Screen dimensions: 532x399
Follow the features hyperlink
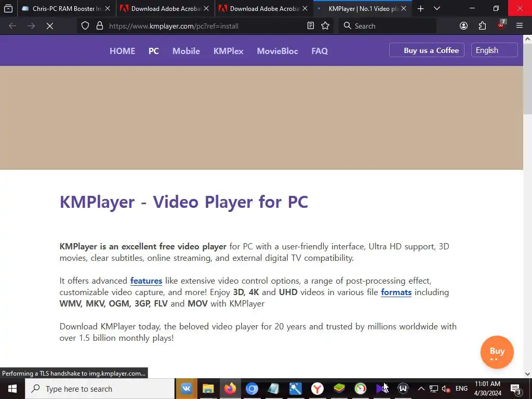146,281
